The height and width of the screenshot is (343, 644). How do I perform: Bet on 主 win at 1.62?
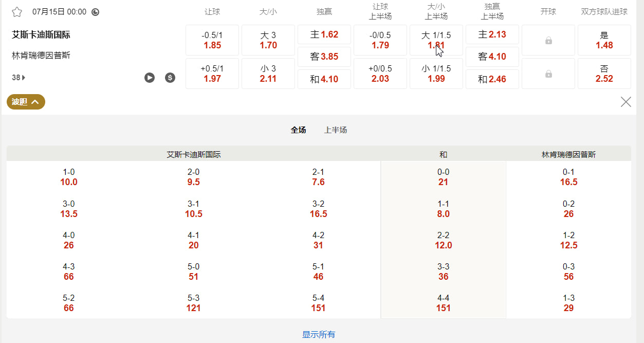pyautogui.click(x=324, y=34)
